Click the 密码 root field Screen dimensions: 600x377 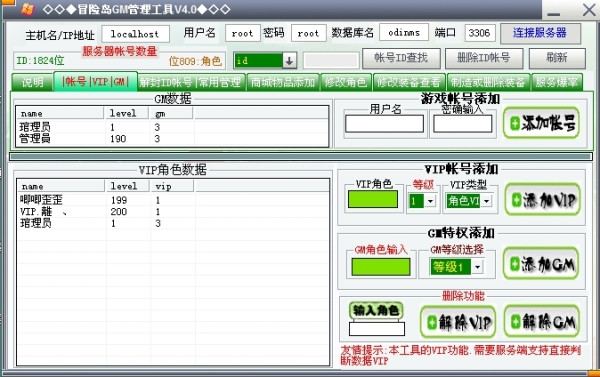308,33
